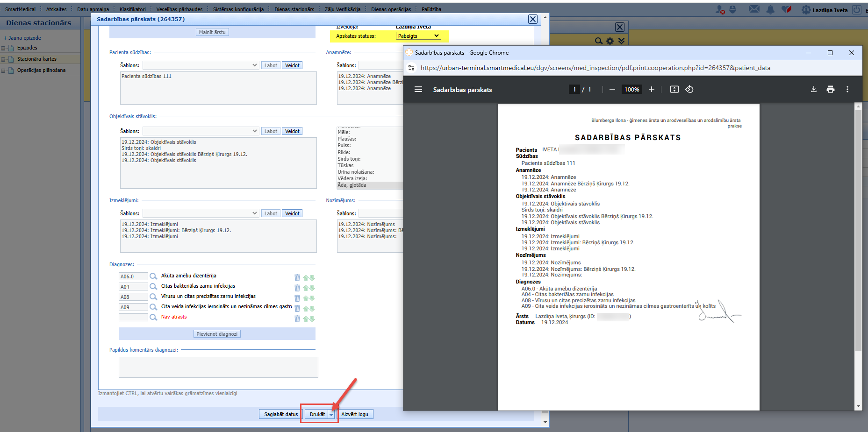The image size is (868, 432).
Task: Click the Pacienta sūdzības text area
Action: (218, 88)
